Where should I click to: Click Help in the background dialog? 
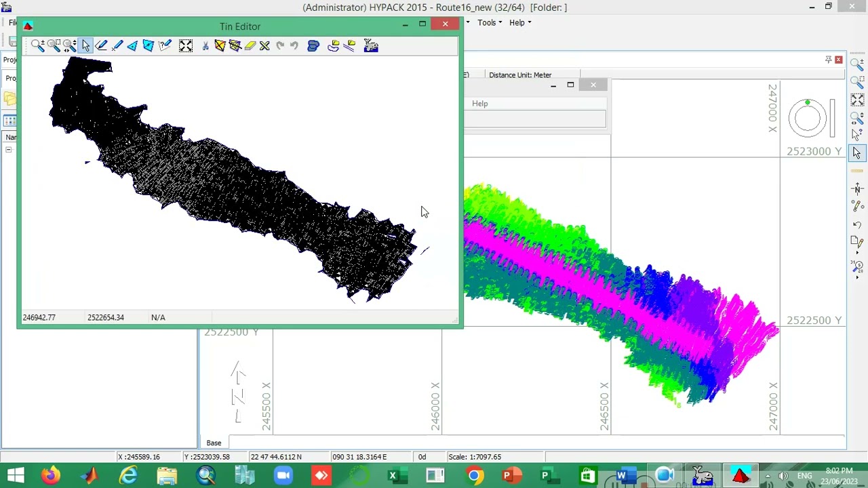[479, 104]
